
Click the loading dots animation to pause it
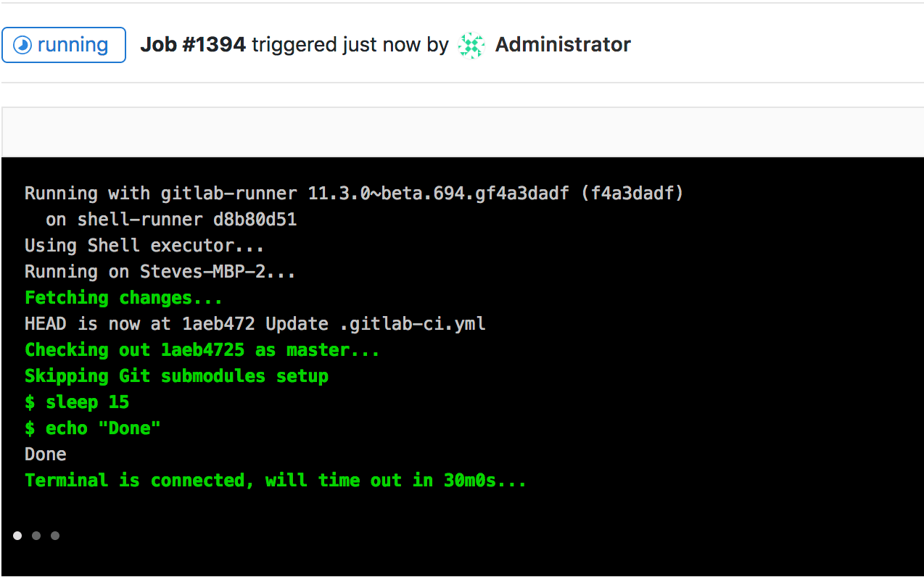(36, 535)
